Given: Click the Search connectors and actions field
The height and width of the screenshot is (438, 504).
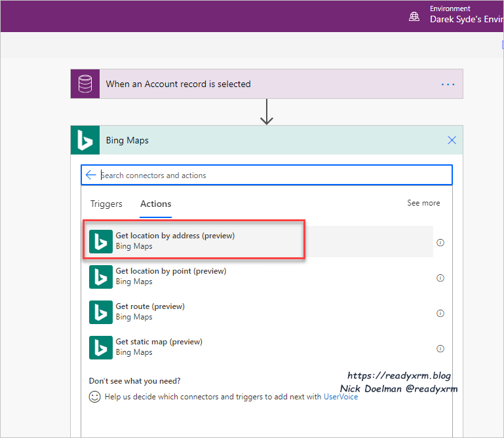Looking at the screenshot, I should click(x=272, y=175).
